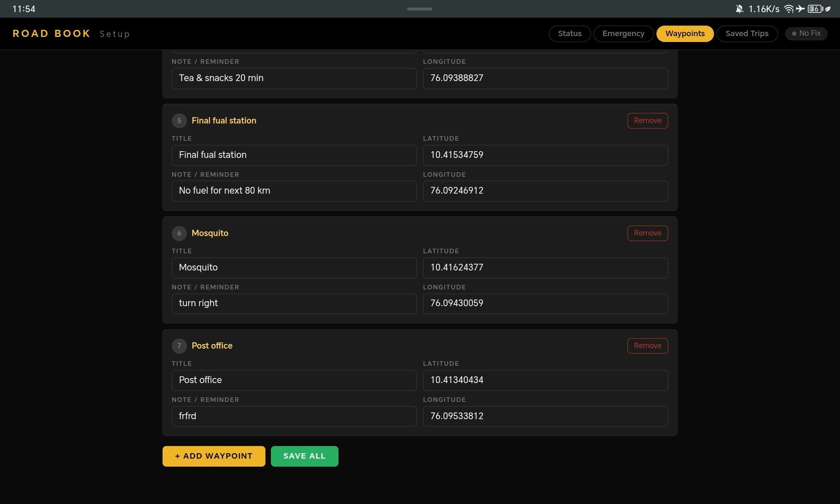Edit longitude field 76.09533812

pos(545,416)
